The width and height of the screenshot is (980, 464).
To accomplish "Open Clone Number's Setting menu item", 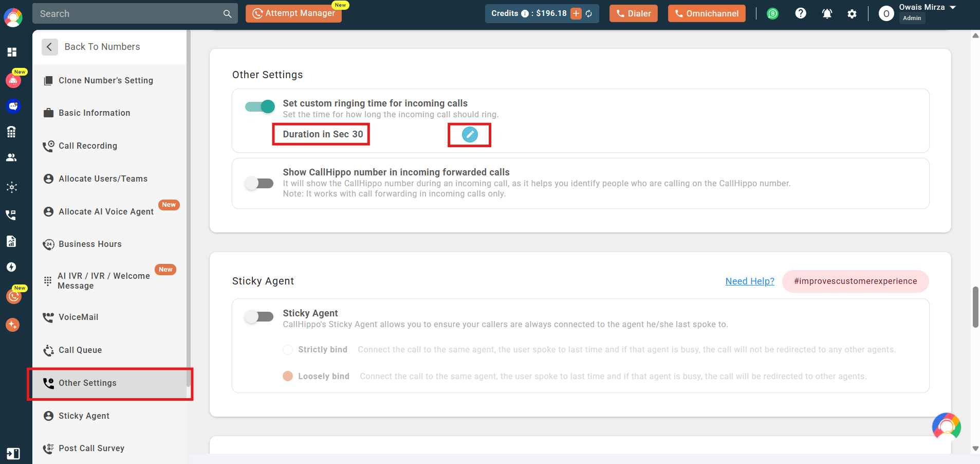I will 109,80.
